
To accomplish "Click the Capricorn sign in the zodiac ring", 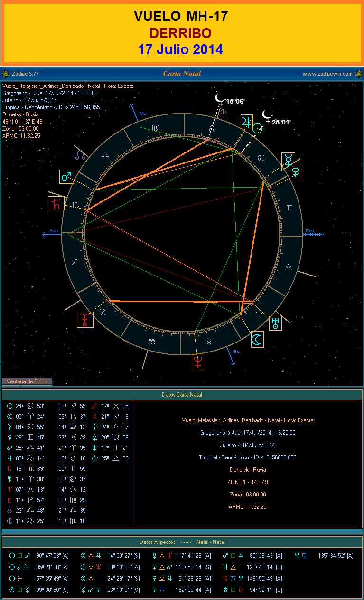I will (103, 312).
